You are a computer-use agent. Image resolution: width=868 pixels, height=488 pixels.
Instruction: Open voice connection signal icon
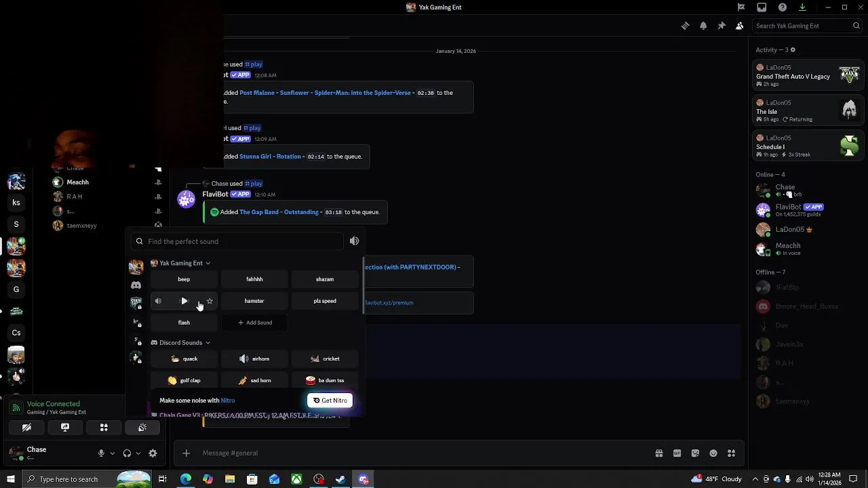coord(16,408)
